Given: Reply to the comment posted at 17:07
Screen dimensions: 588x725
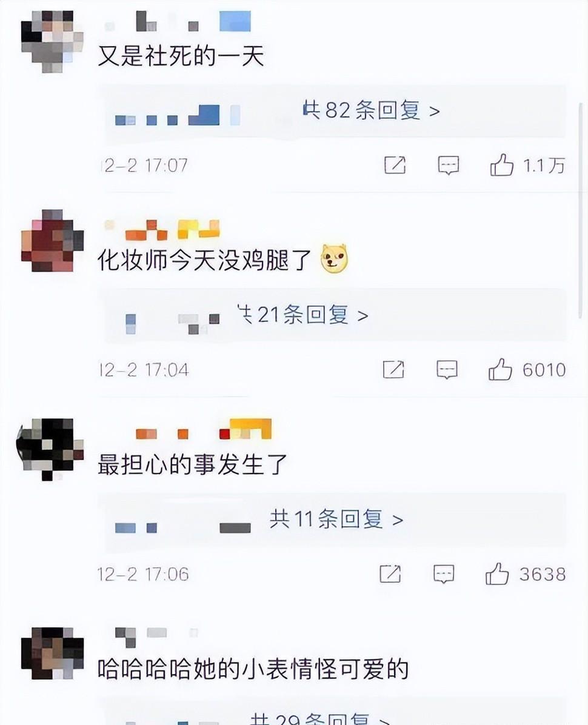Looking at the screenshot, I should tap(449, 165).
